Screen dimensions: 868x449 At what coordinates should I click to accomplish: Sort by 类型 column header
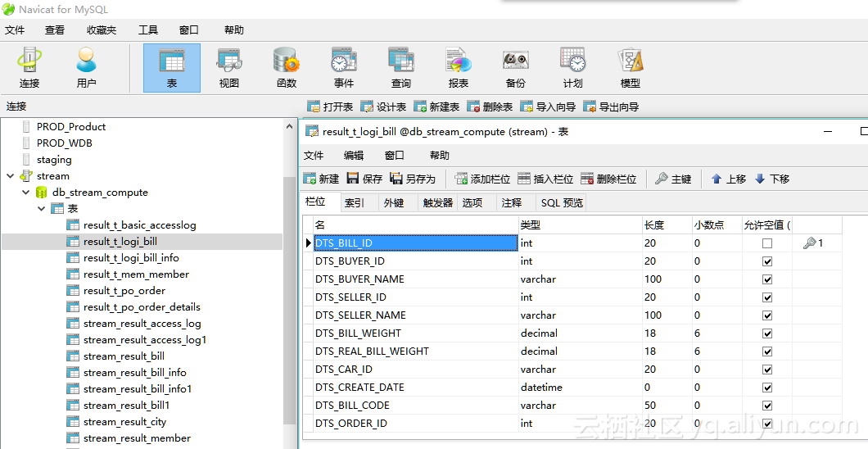580,224
